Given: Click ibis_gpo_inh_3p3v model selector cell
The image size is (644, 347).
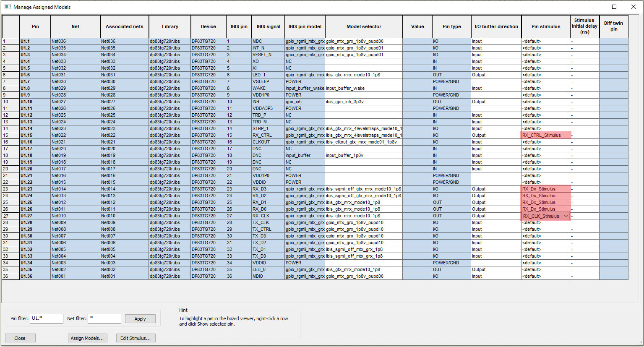Looking at the screenshot, I should 364,102.
